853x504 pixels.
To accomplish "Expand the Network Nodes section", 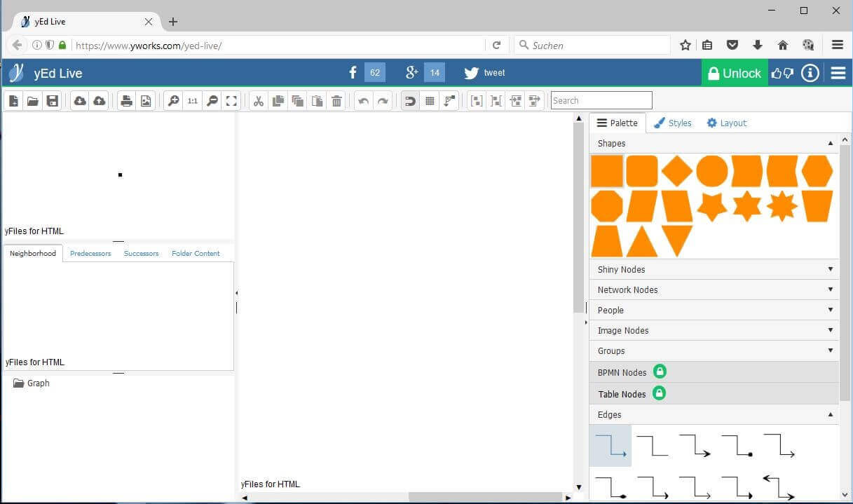I will click(714, 290).
